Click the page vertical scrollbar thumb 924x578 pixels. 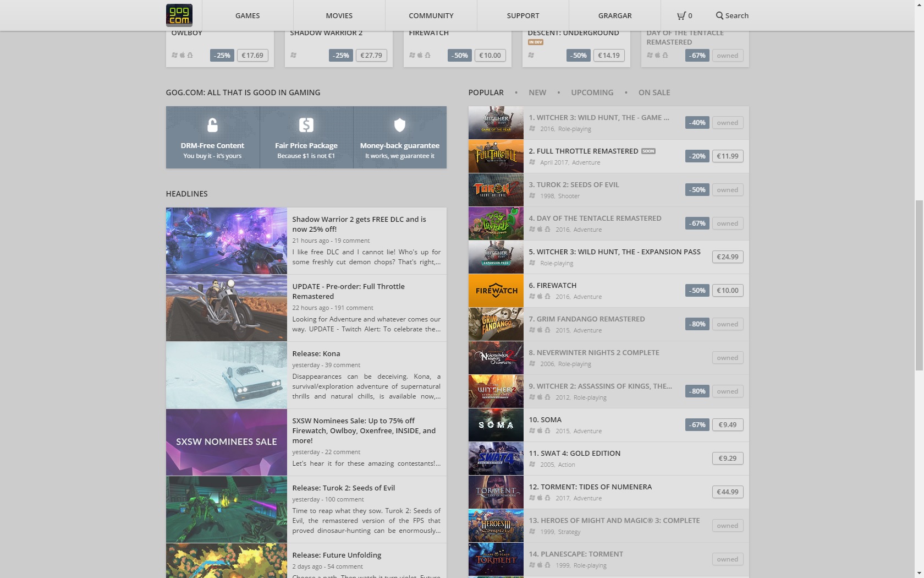point(919,286)
